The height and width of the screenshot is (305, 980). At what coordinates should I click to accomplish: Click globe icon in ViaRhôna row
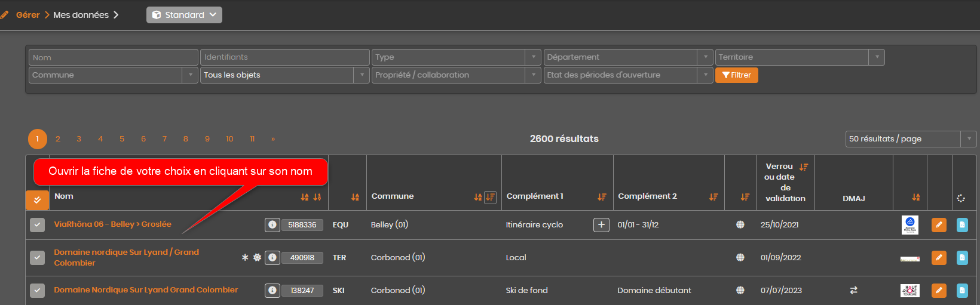tap(740, 225)
